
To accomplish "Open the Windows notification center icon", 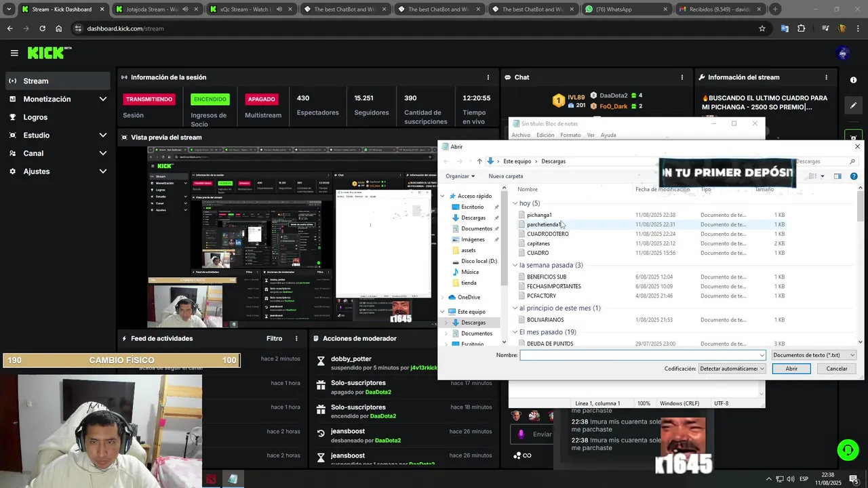I will tap(854, 479).
